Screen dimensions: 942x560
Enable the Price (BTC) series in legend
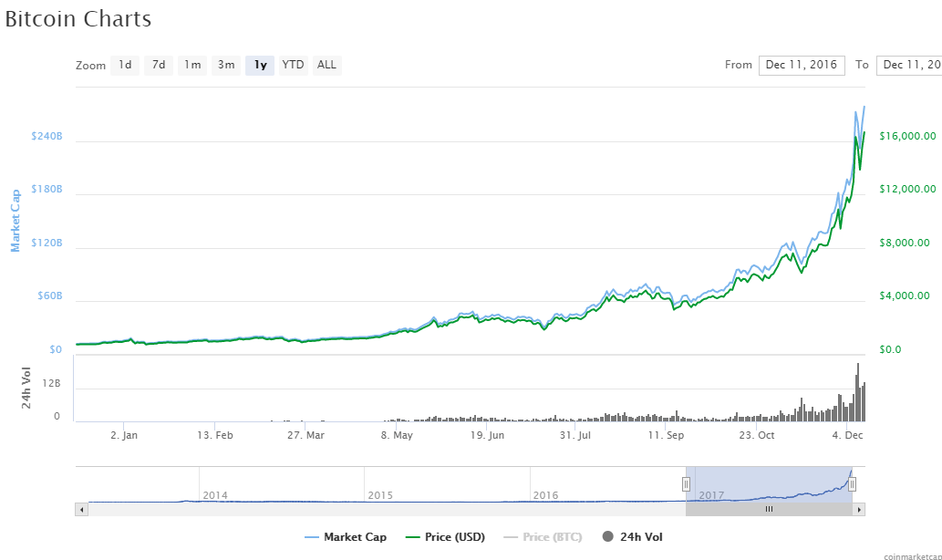543,537
